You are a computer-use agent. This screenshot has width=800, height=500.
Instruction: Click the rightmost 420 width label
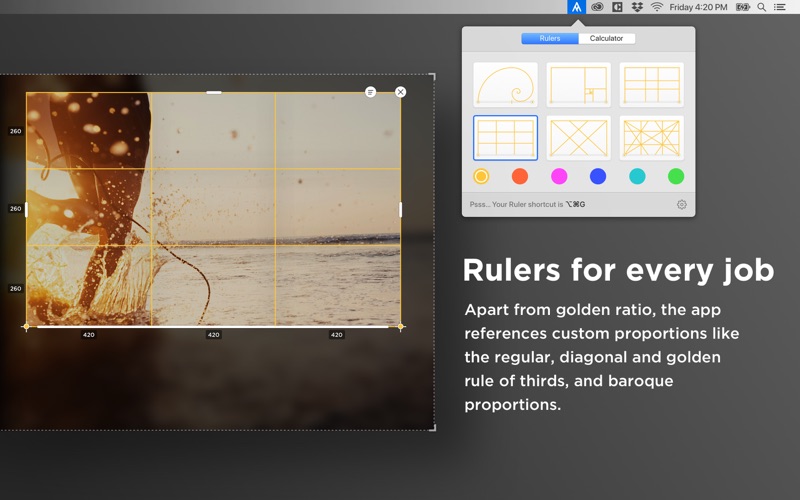pyautogui.click(x=337, y=335)
